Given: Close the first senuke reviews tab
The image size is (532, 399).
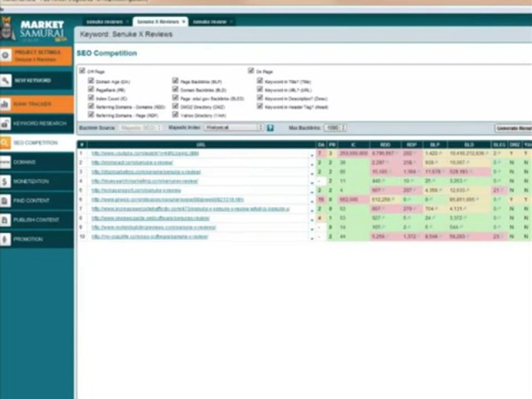Looking at the screenshot, I should click(127, 22).
